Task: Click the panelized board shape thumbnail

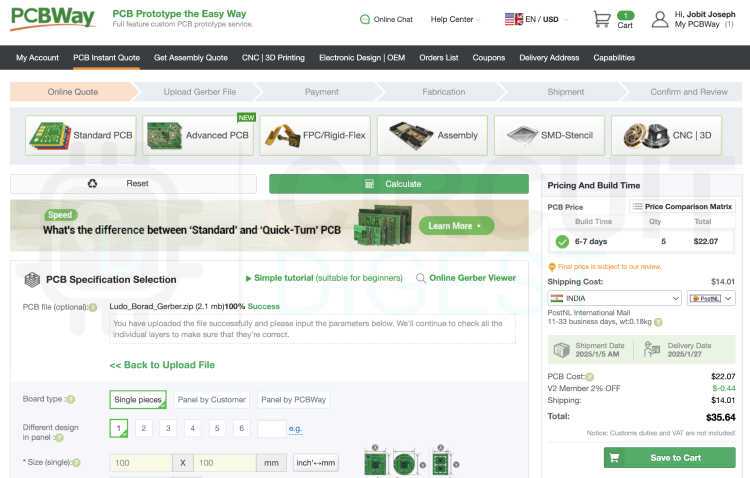Action: (x=440, y=464)
